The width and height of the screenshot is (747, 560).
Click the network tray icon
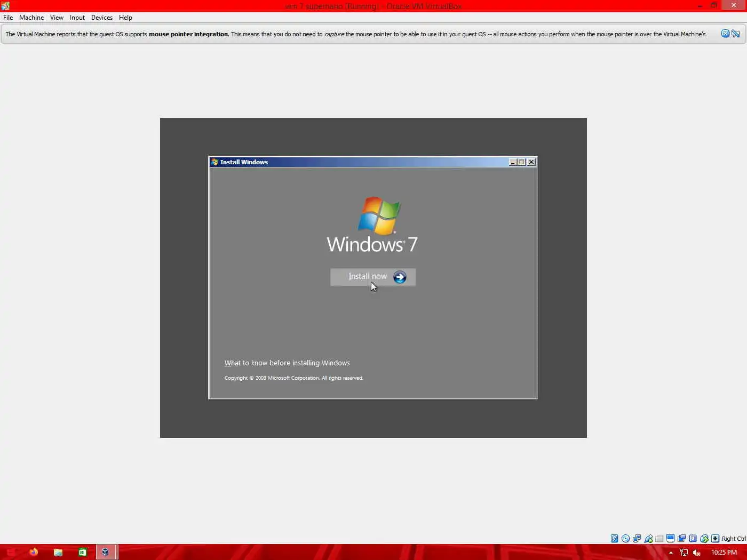click(x=684, y=553)
